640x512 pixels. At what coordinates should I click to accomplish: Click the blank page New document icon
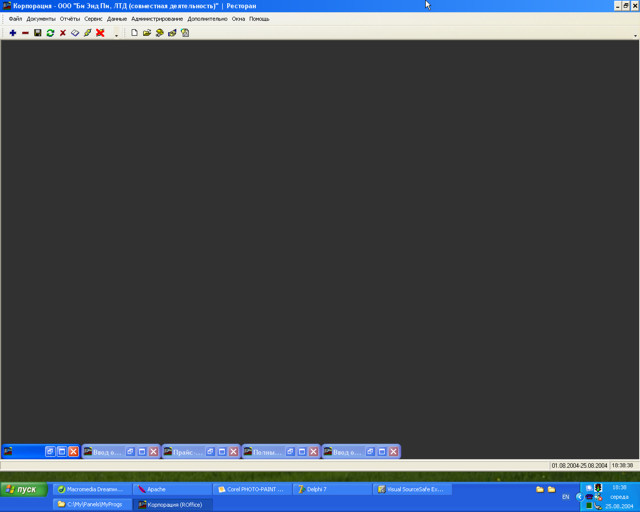click(x=134, y=33)
